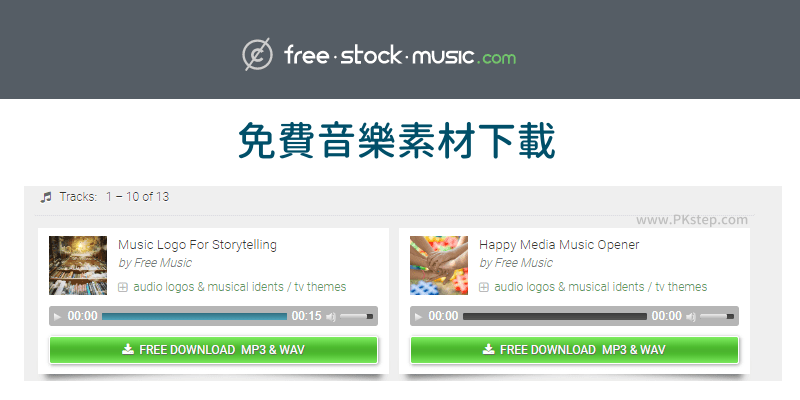Download MP3 & WAV for Music Logo For Storytelling
This screenshot has width=800, height=400.
(x=213, y=350)
